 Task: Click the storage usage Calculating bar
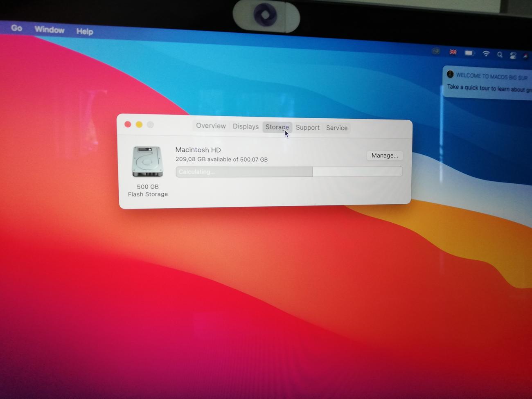pyautogui.click(x=289, y=172)
